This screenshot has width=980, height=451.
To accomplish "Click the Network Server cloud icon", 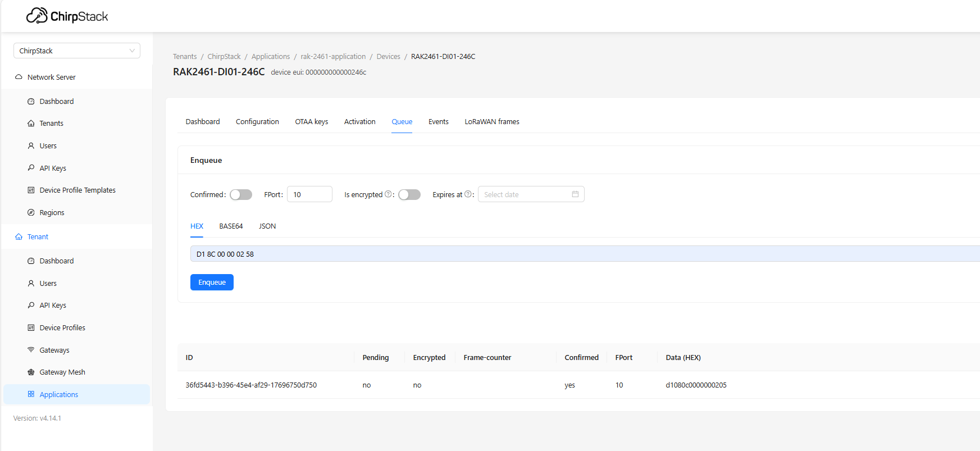I will coord(19,77).
